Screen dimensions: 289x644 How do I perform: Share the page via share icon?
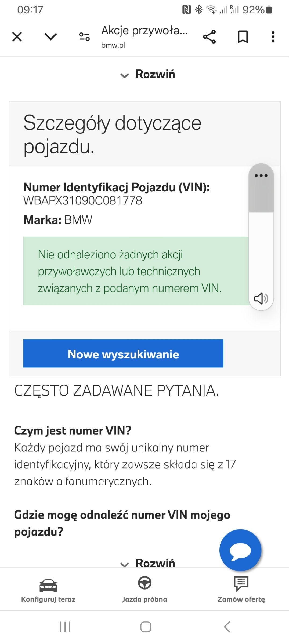(209, 37)
